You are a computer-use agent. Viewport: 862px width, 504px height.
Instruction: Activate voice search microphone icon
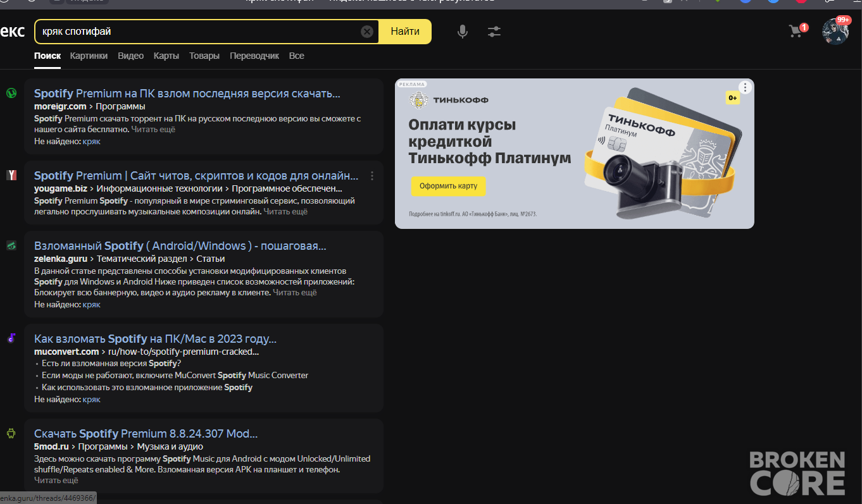(x=463, y=32)
